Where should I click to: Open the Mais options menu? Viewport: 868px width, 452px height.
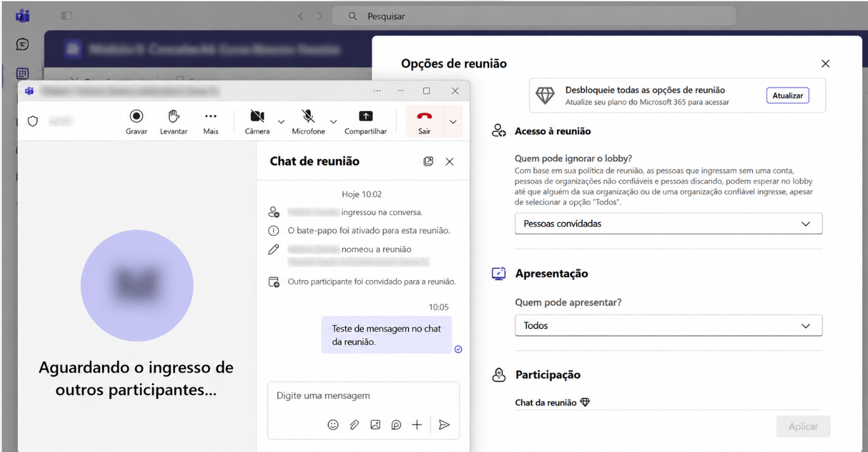211,121
